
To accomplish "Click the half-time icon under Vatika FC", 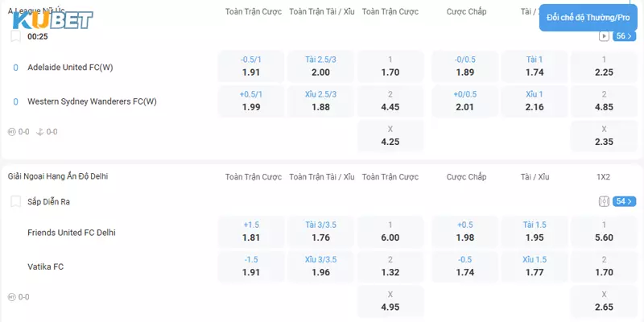I will coord(11,297).
